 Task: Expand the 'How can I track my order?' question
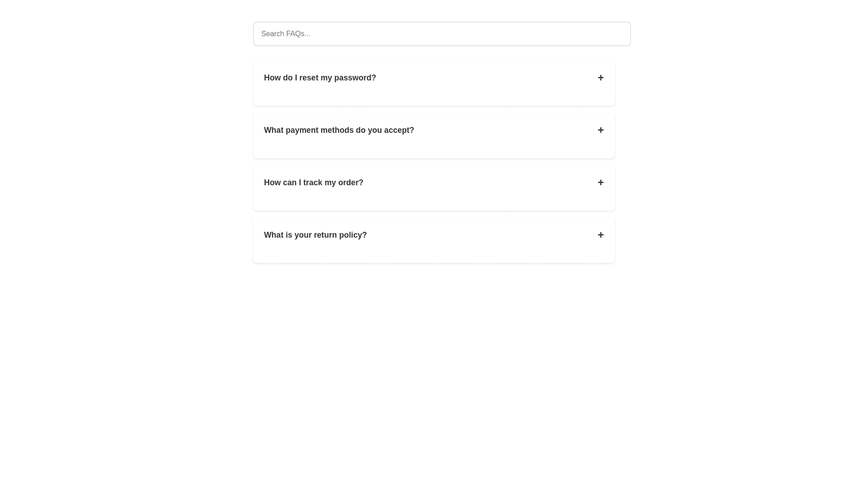point(313,183)
